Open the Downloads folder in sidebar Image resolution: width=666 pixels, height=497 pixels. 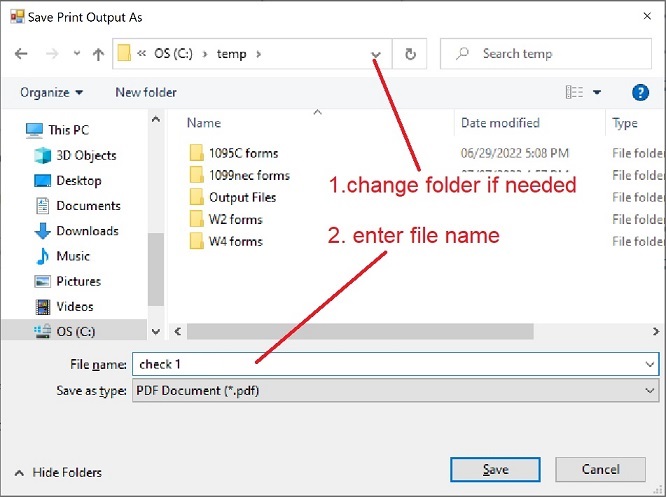[87, 231]
